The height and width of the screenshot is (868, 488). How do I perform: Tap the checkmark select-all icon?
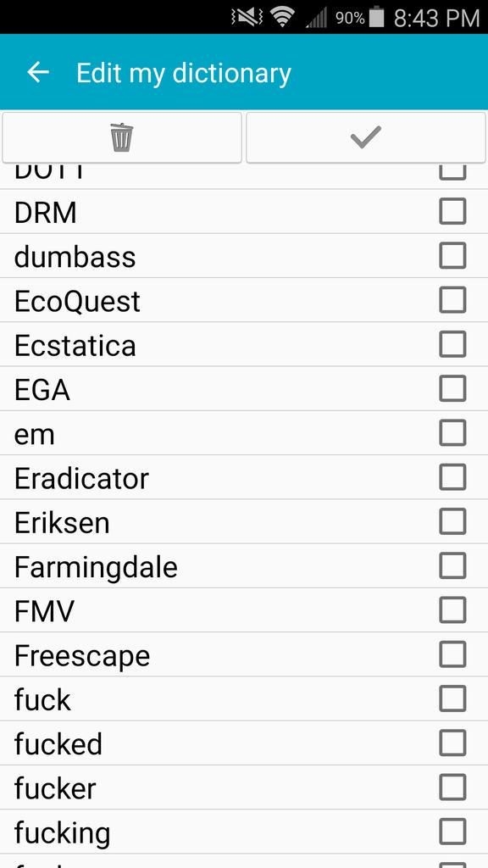pos(366,137)
